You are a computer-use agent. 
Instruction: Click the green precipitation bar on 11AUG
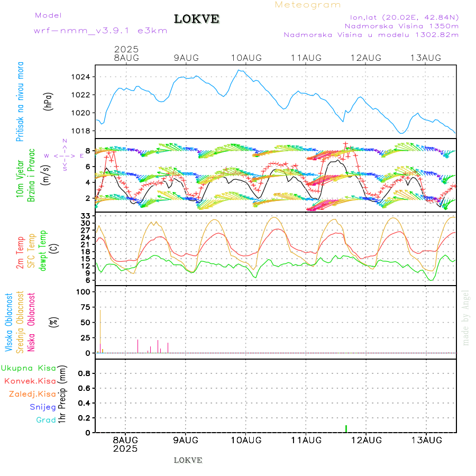coord(346,428)
